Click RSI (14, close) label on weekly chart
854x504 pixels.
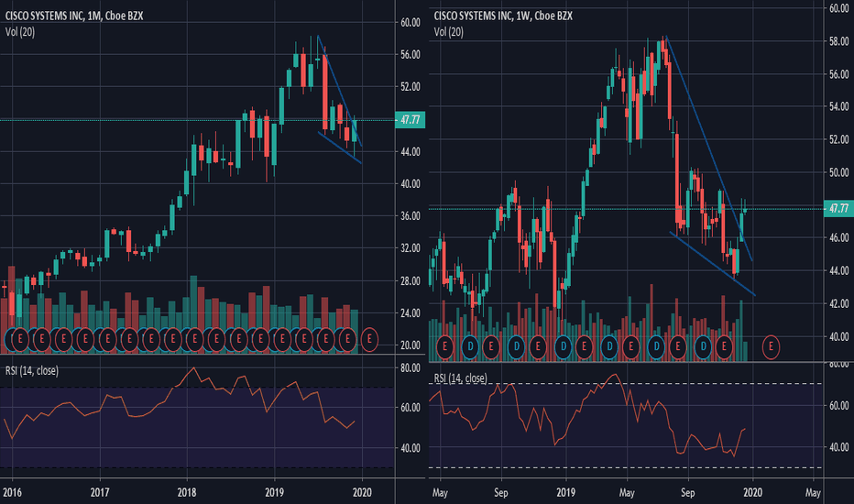[x=460, y=378]
